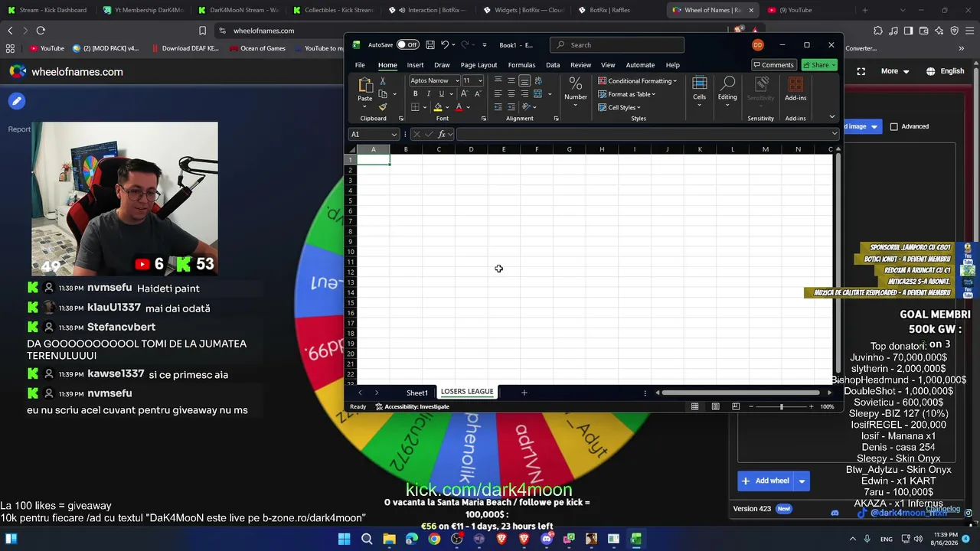Open Wheel of Names edit pencil icon

click(x=17, y=101)
